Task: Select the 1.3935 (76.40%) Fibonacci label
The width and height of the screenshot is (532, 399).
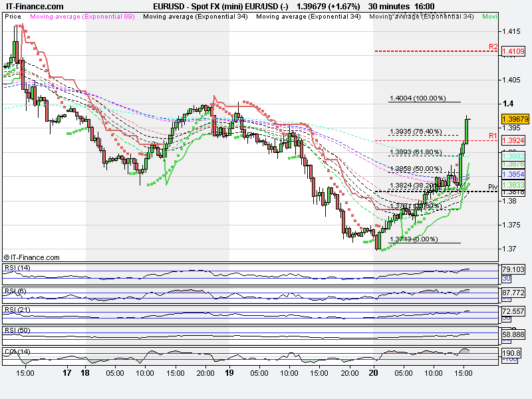Action: (416, 131)
